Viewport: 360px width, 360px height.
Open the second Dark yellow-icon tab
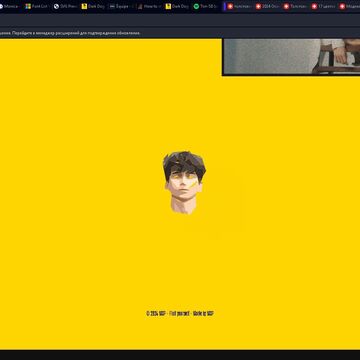tap(177, 6)
